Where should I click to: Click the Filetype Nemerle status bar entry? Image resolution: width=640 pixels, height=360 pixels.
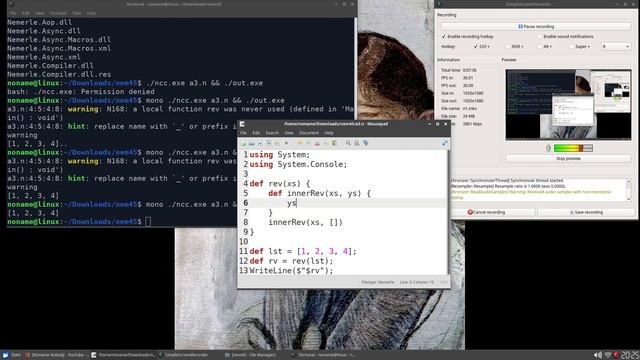378,282
